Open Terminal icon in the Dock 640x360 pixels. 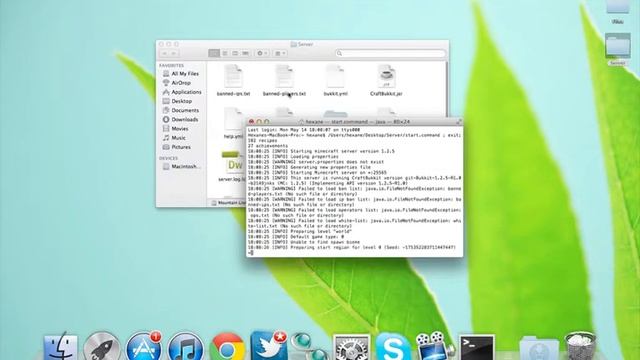click(477, 348)
